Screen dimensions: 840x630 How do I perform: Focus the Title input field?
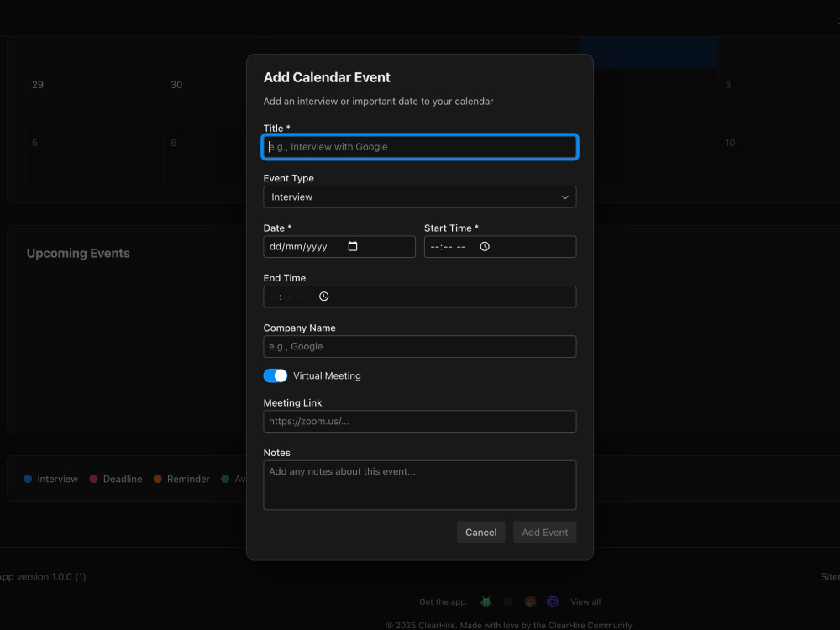[x=420, y=147]
